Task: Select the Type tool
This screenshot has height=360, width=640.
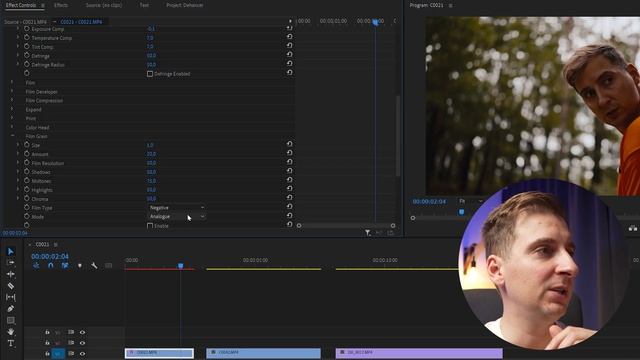Action: click(11, 343)
